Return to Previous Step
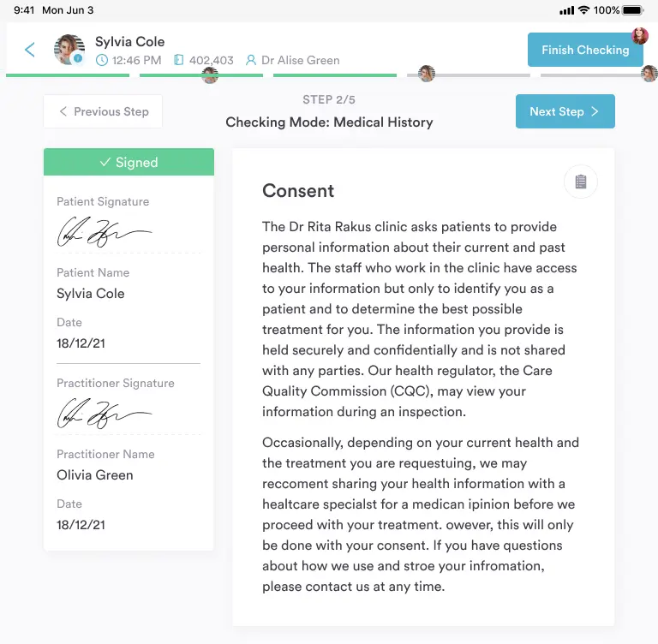Image resolution: width=658 pixels, height=644 pixels. [103, 111]
